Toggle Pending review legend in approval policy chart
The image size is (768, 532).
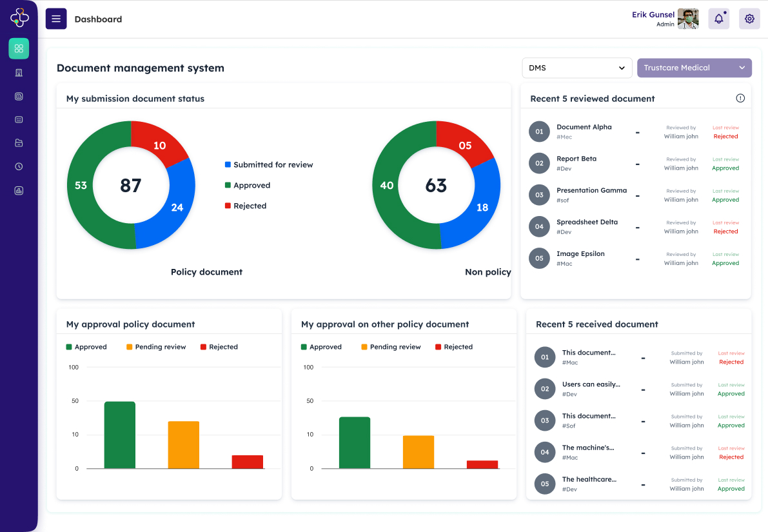[156, 347]
